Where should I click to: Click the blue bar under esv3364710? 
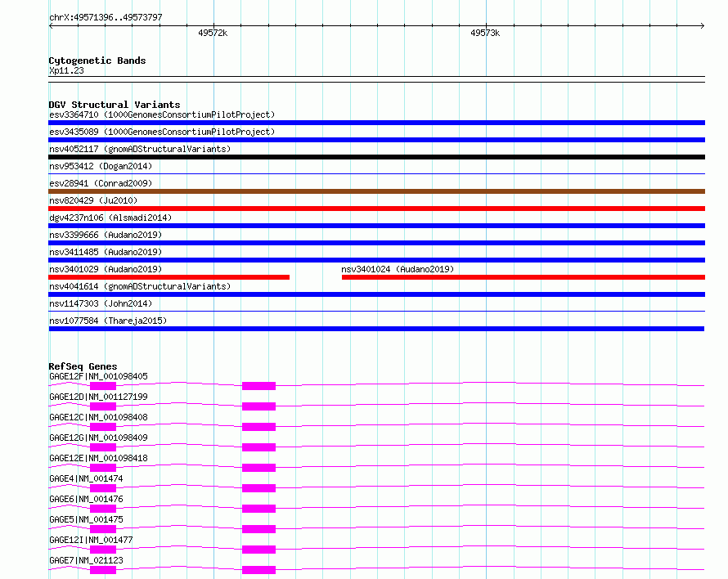point(376,123)
